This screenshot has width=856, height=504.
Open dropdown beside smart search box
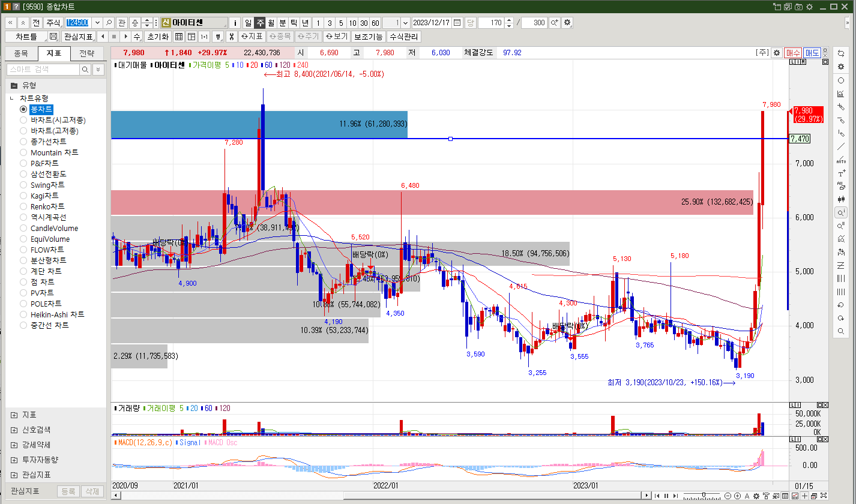98,70
